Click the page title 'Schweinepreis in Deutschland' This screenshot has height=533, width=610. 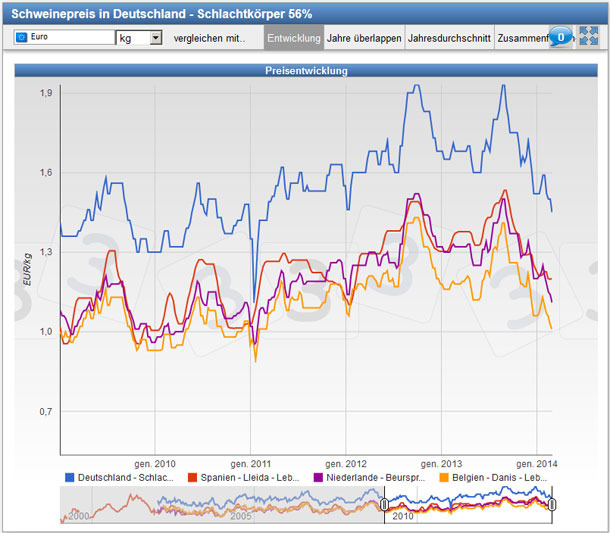coord(98,14)
